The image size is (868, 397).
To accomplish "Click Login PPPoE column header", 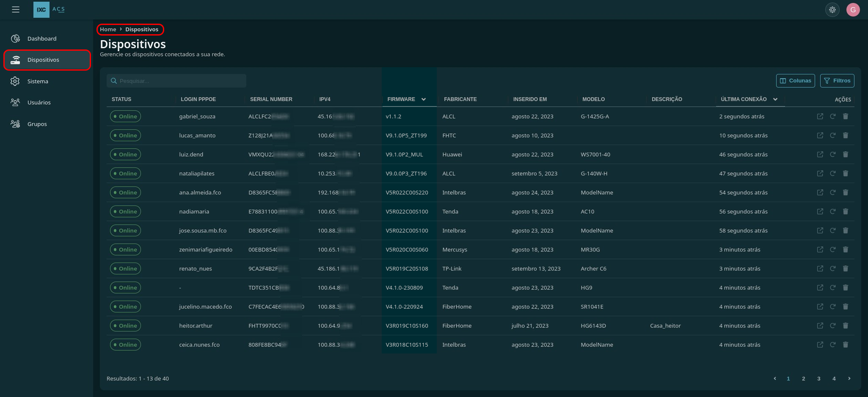I will pos(198,99).
